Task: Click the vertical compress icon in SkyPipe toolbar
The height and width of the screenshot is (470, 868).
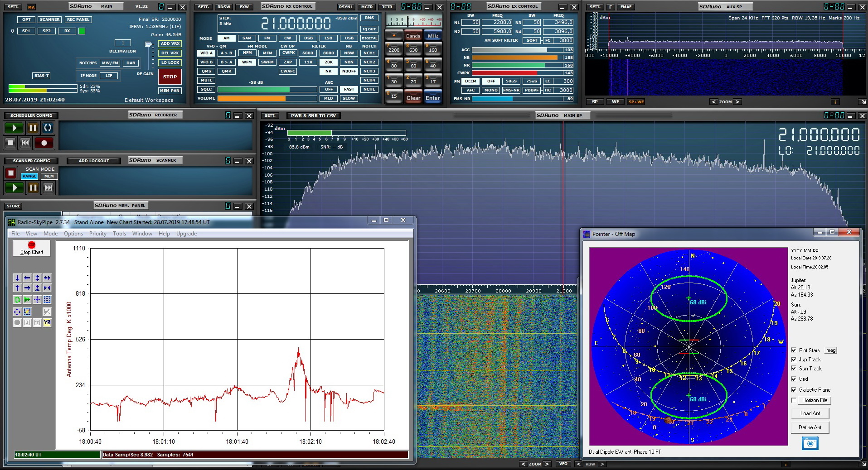Action: coord(37,288)
